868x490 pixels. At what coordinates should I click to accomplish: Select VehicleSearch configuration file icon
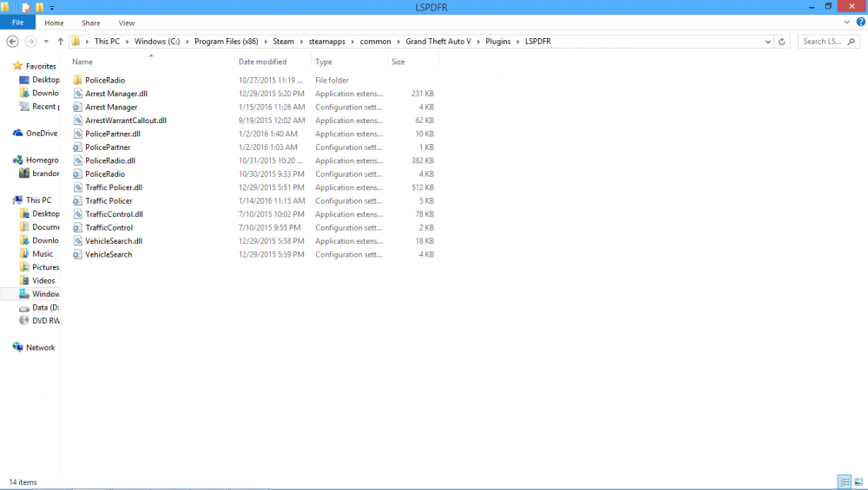pyautogui.click(x=77, y=254)
